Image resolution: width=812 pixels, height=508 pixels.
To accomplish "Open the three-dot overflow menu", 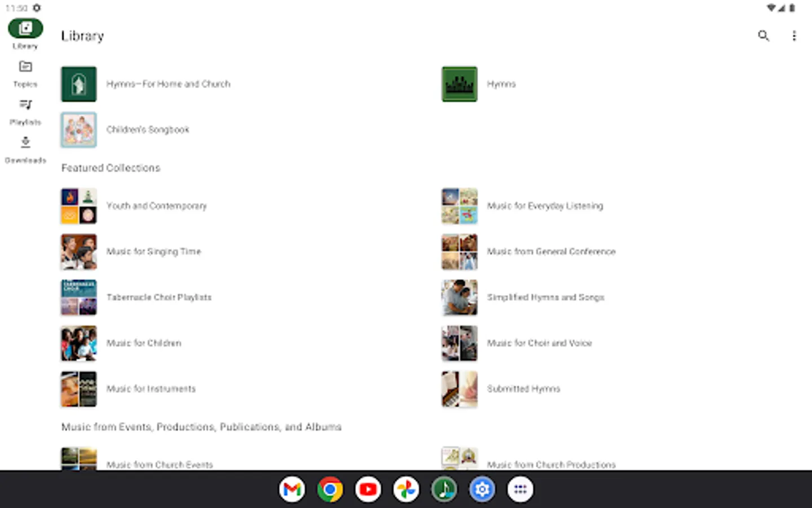I will [x=794, y=36].
